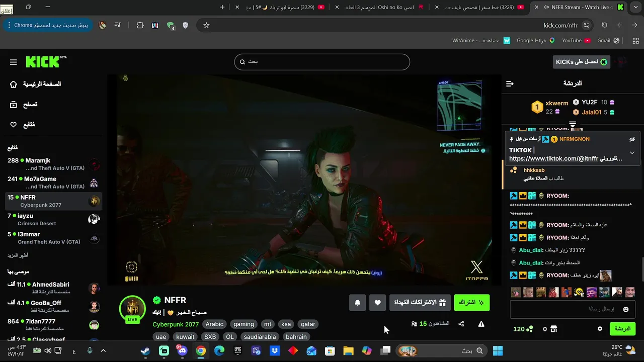
Task: Toggle the follow heart button
Action: click(377, 302)
